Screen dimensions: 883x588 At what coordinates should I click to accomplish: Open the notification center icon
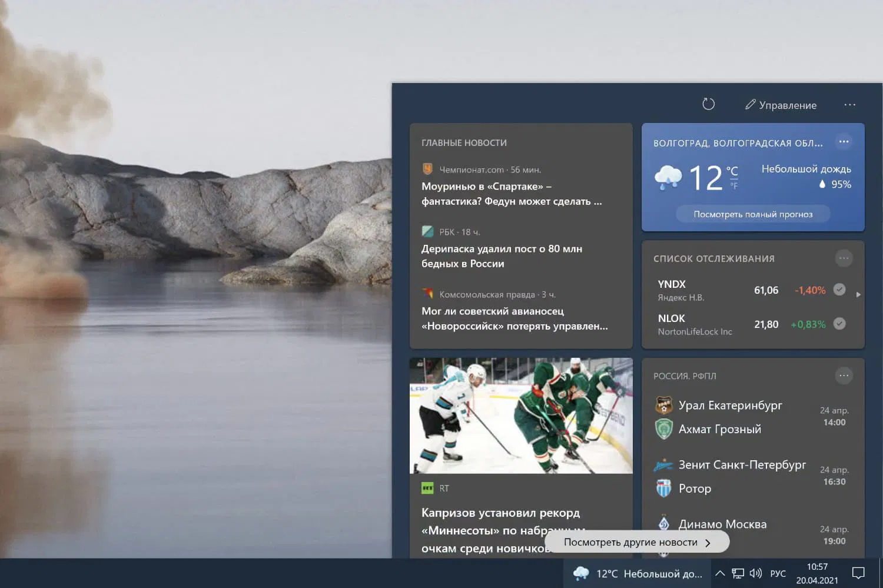(x=858, y=573)
